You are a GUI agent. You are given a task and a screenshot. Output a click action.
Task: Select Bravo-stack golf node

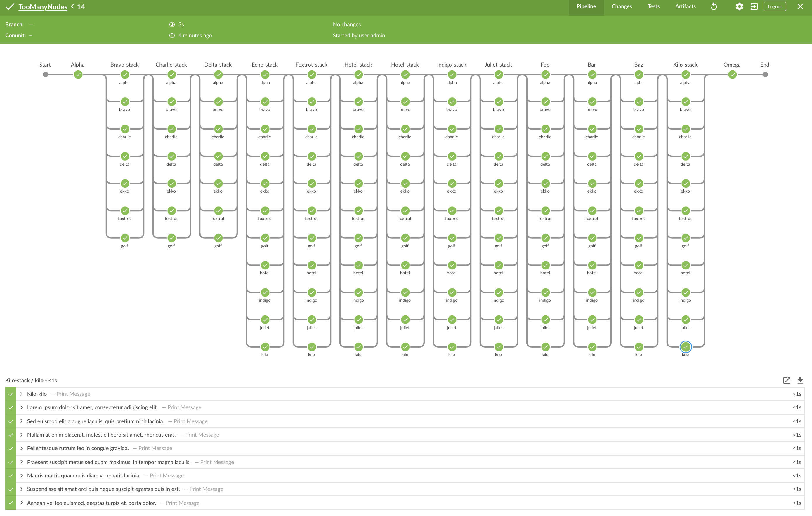pos(125,238)
